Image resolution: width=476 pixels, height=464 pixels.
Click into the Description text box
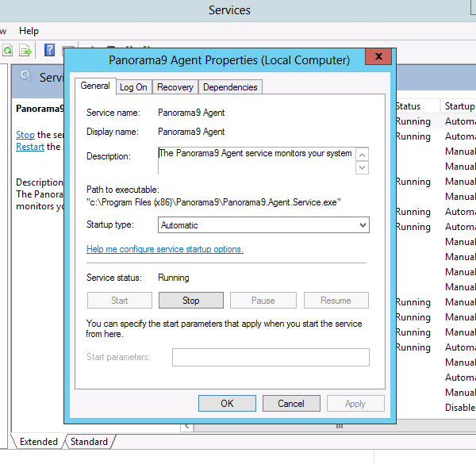click(x=256, y=161)
